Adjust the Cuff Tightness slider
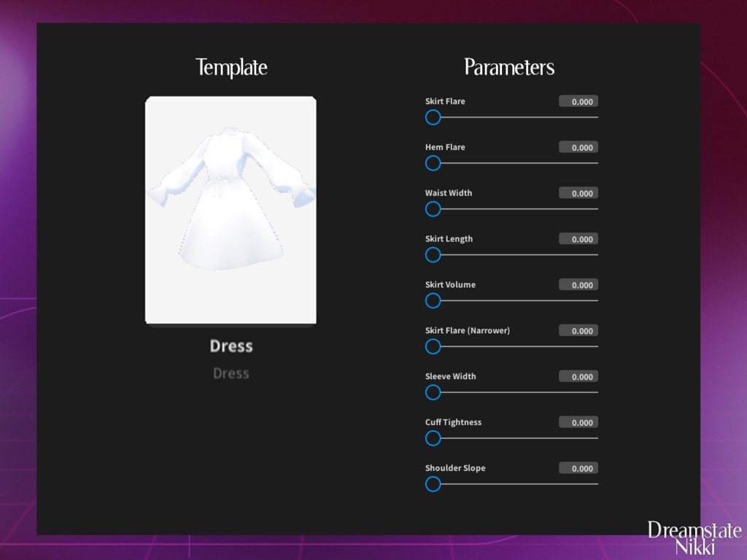 433,438
